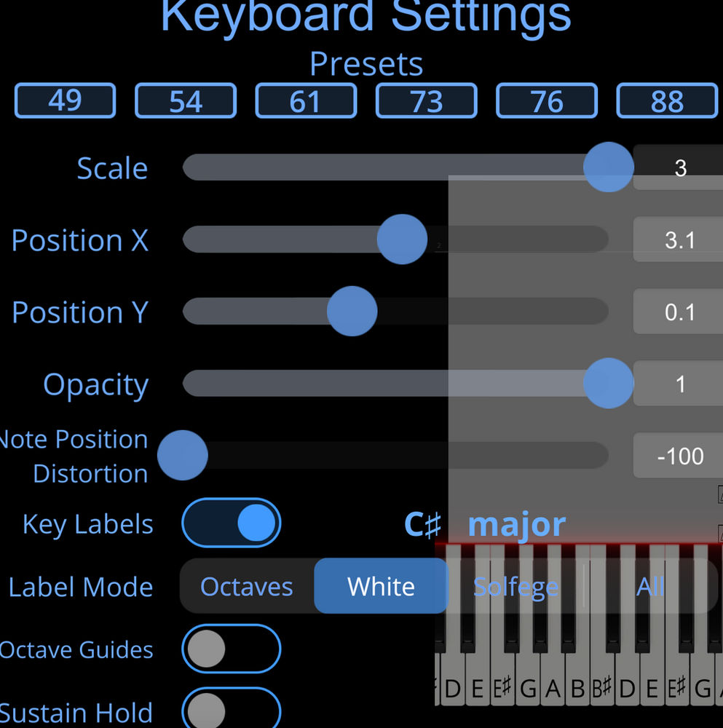723x728 pixels.
Task: Disable the Key Labels toggle
Action: pyautogui.click(x=231, y=523)
